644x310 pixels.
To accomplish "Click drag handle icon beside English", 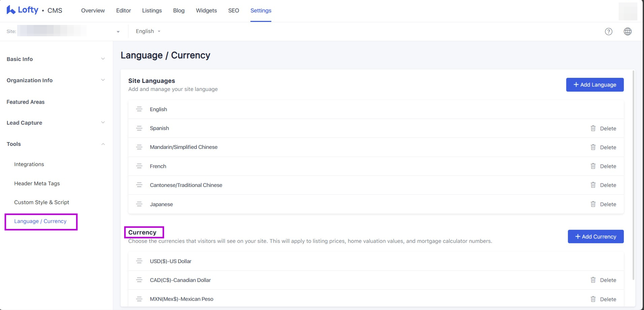I will point(139,109).
